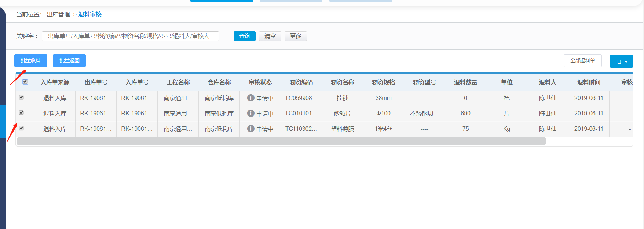Click the 退料审核 breadcrumb link
Viewport: 644px width, 229px height.
click(x=90, y=15)
